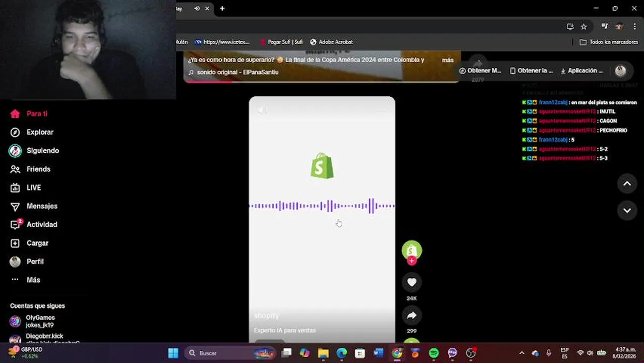Open Task View from the taskbar

coord(286,353)
